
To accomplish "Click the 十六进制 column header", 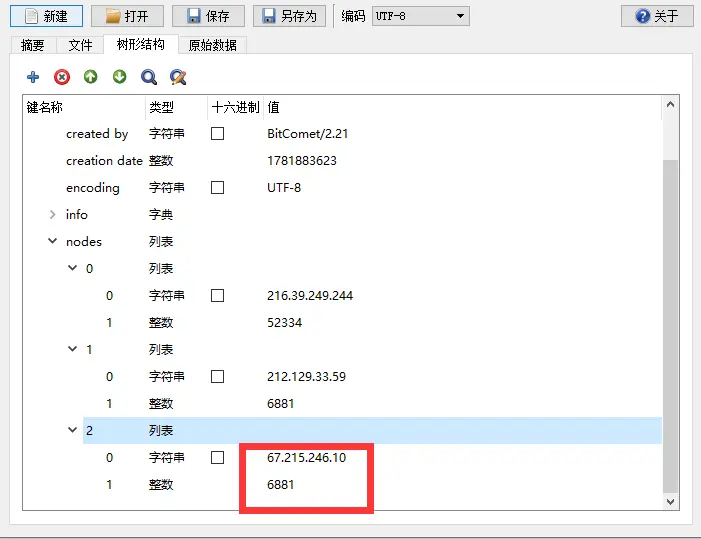I will pos(236,107).
